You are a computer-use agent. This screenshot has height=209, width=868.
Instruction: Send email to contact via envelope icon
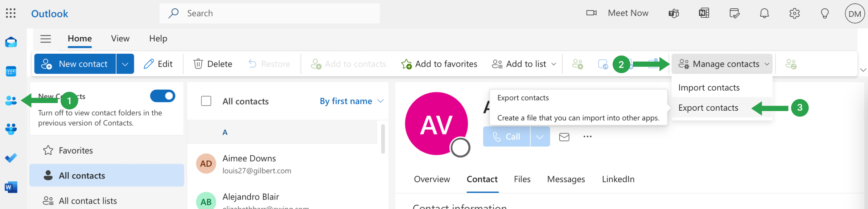[x=564, y=137]
